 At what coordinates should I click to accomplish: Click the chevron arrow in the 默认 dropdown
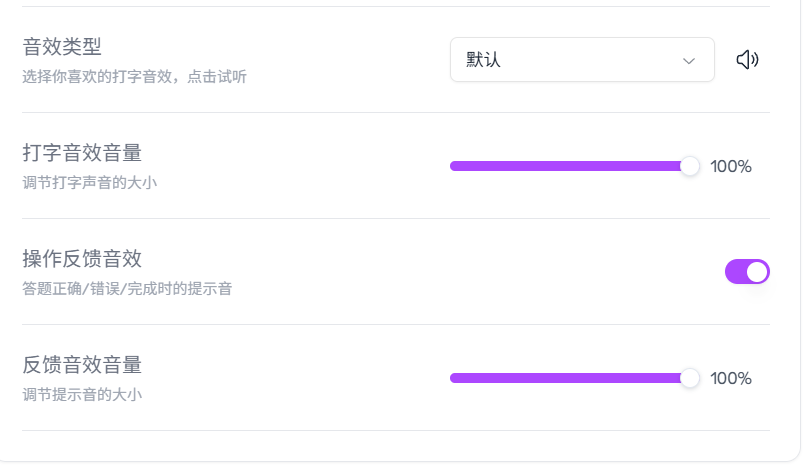coord(688,61)
